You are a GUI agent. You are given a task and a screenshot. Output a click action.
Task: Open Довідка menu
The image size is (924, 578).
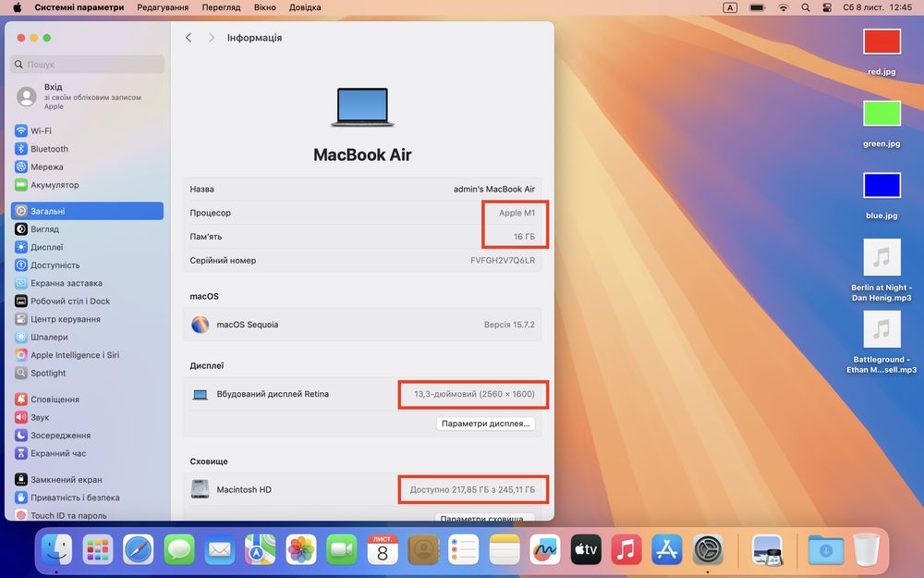click(305, 7)
